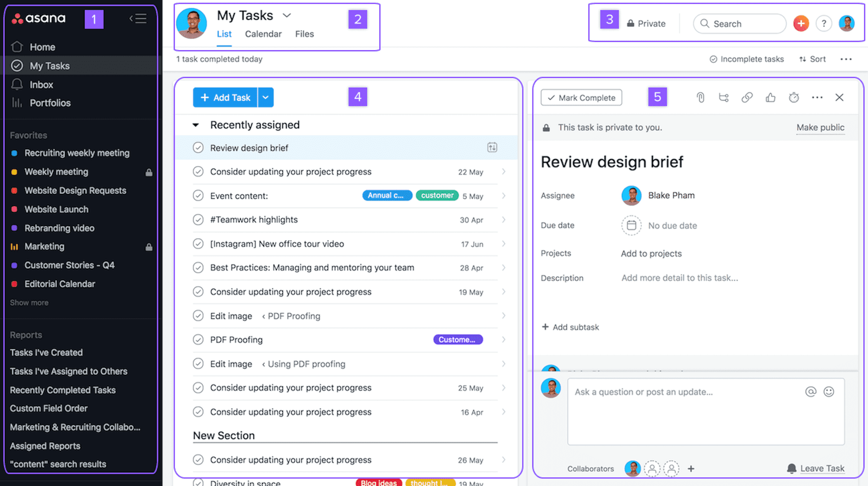Click the private lock icon in top bar
Screen dimensions: 868x486
[630, 23]
